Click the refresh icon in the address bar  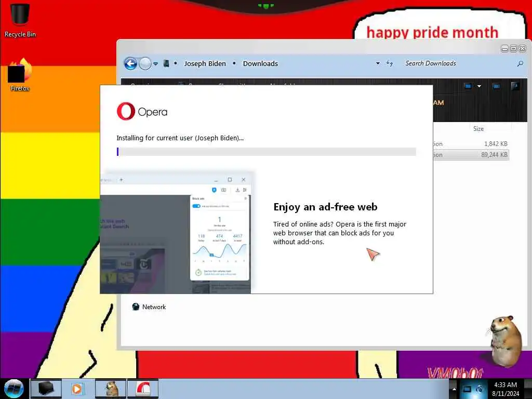tap(390, 63)
